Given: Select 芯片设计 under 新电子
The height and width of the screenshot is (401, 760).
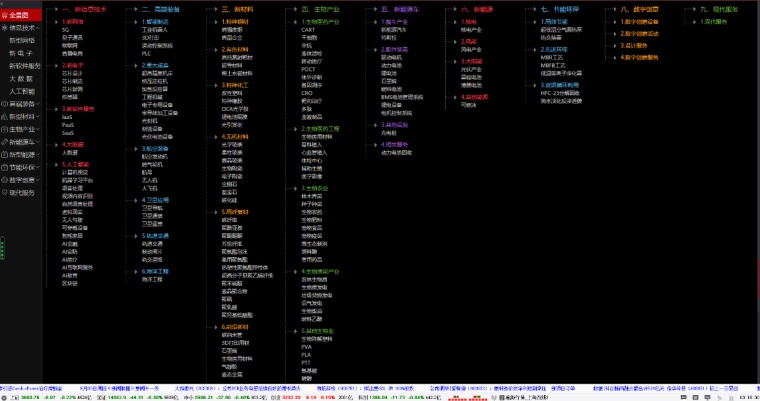Looking at the screenshot, I should 72,73.
